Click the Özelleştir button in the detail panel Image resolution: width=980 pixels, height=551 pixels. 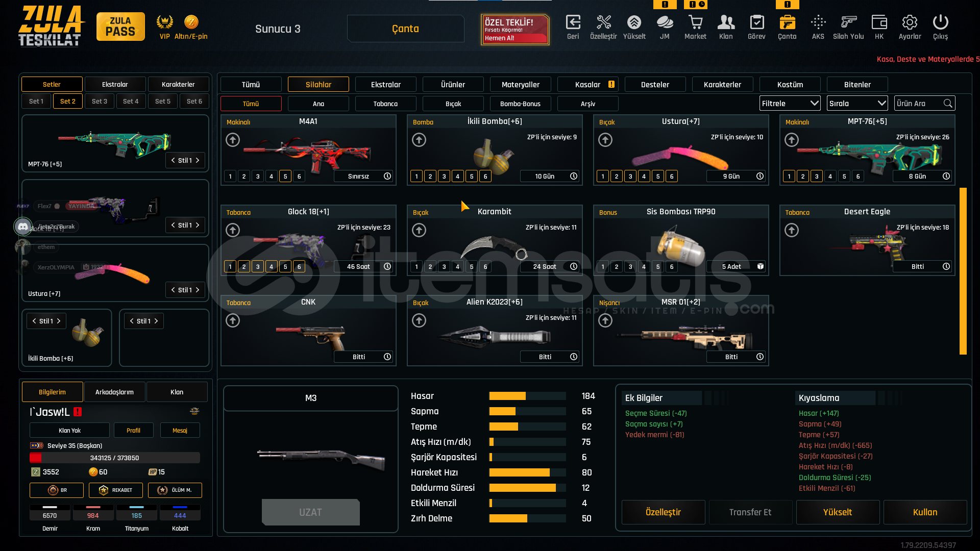point(663,512)
